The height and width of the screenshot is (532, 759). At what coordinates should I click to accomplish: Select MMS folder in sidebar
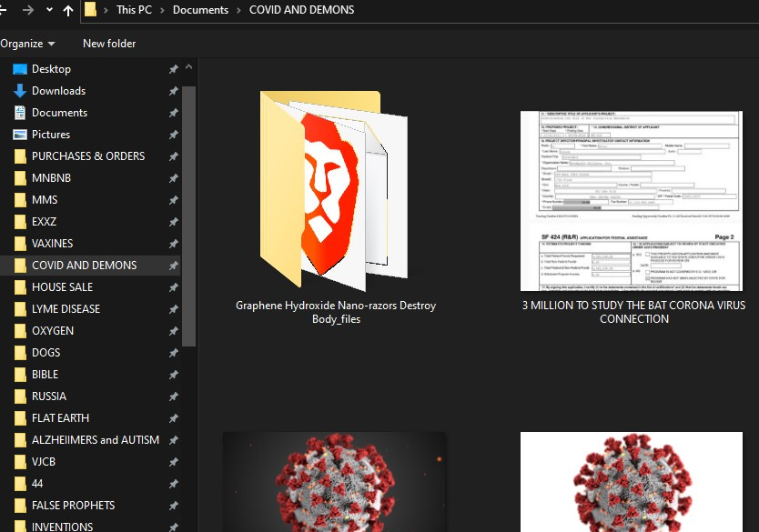pos(90,200)
